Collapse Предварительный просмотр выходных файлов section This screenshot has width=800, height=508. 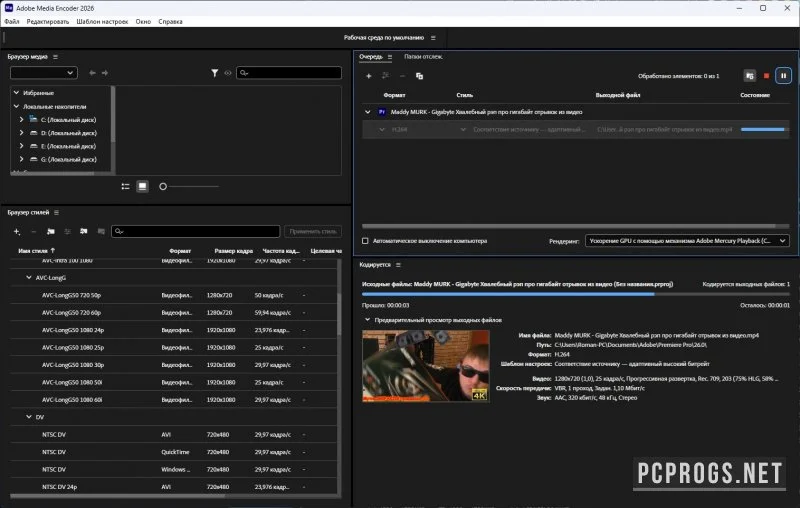point(367,320)
